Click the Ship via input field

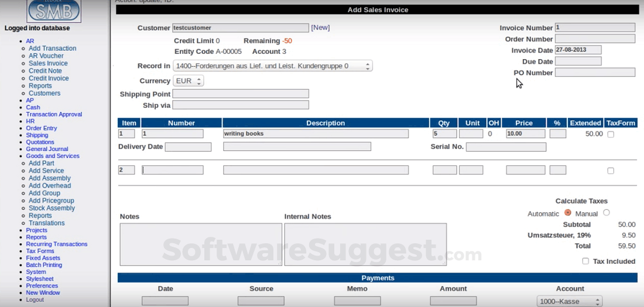point(240,105)
